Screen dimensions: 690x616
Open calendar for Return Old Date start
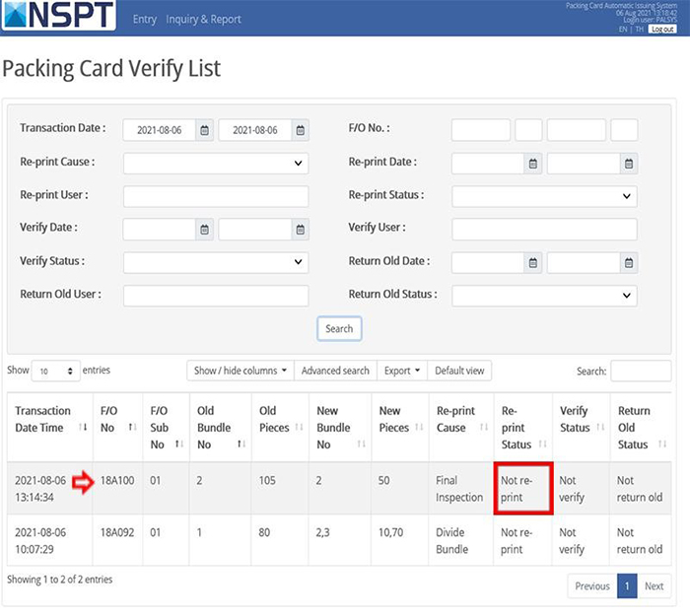pyautogui.click(x=532, y=263)
